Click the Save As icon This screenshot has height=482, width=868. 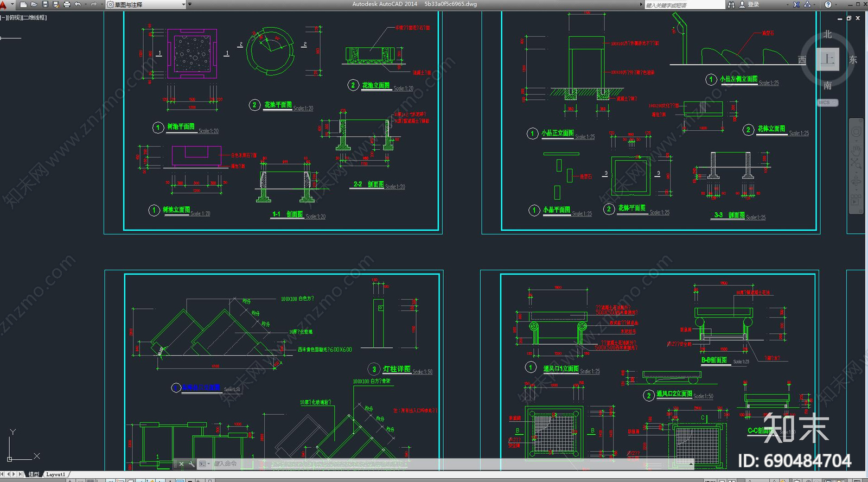[56, 4]
